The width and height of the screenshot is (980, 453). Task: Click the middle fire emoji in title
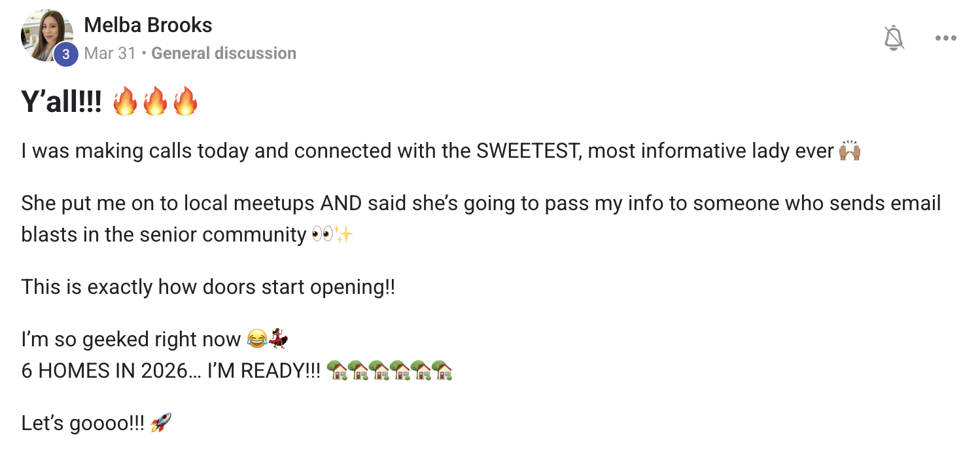click(155, 102)
